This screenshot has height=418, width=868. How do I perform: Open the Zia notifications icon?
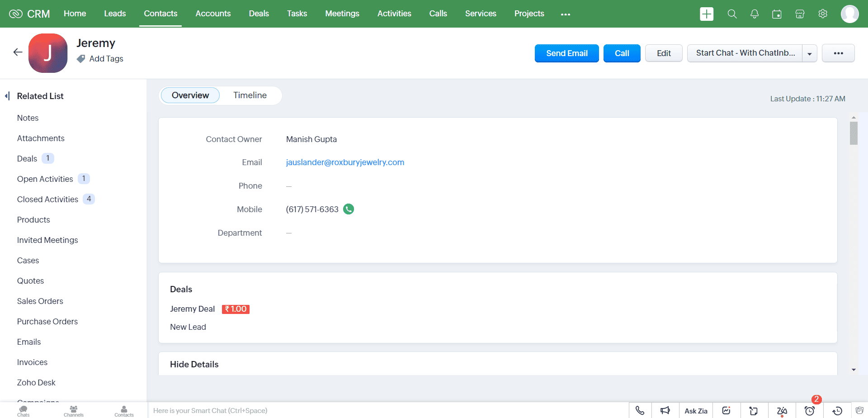point(782,411)
